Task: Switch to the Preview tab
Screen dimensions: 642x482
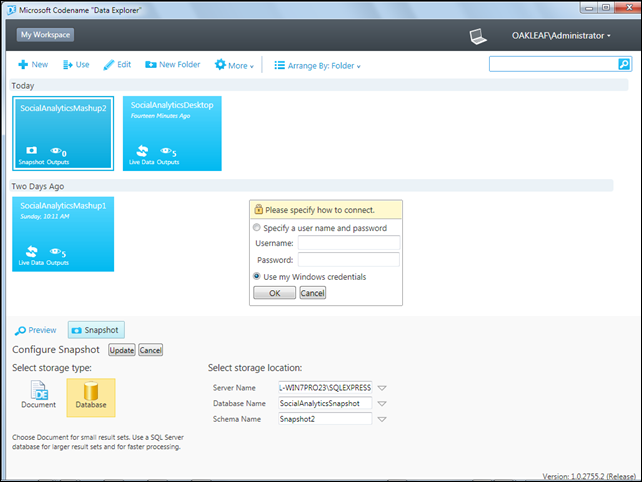Action: (36, 330)
